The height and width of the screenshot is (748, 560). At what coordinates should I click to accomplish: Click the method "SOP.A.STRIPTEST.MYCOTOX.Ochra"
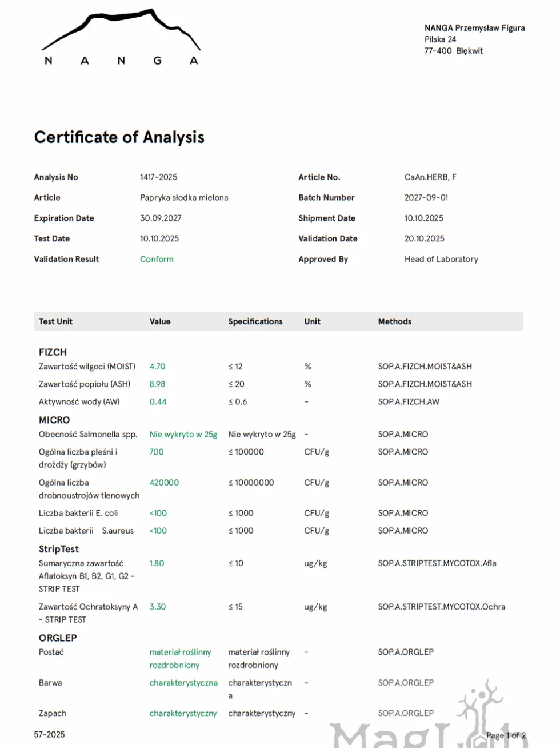tap(442, 607)
